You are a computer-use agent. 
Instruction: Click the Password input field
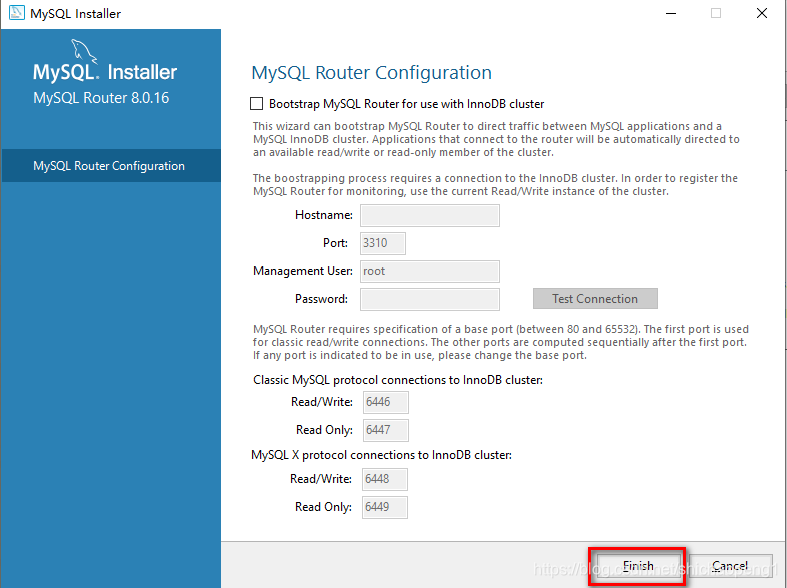[x=430, y=300]
